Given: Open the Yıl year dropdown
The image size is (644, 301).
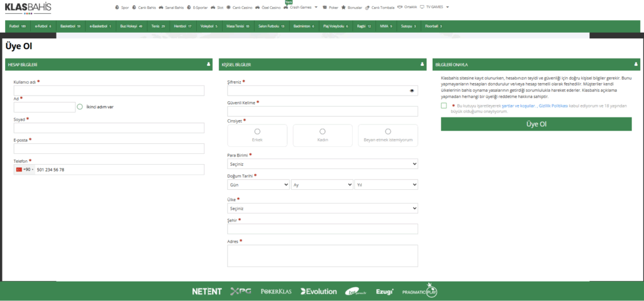Looking at the screenshot, I should point(387,185).
